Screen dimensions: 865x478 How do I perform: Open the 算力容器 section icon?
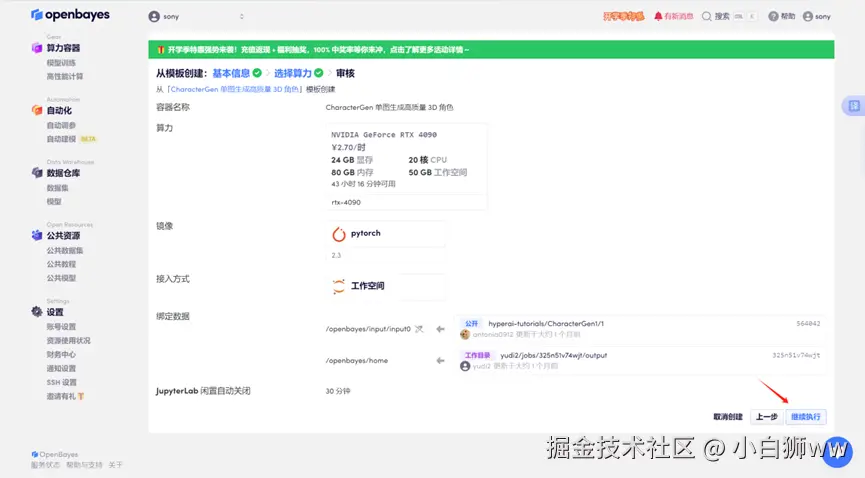click(x=37, y=48)
